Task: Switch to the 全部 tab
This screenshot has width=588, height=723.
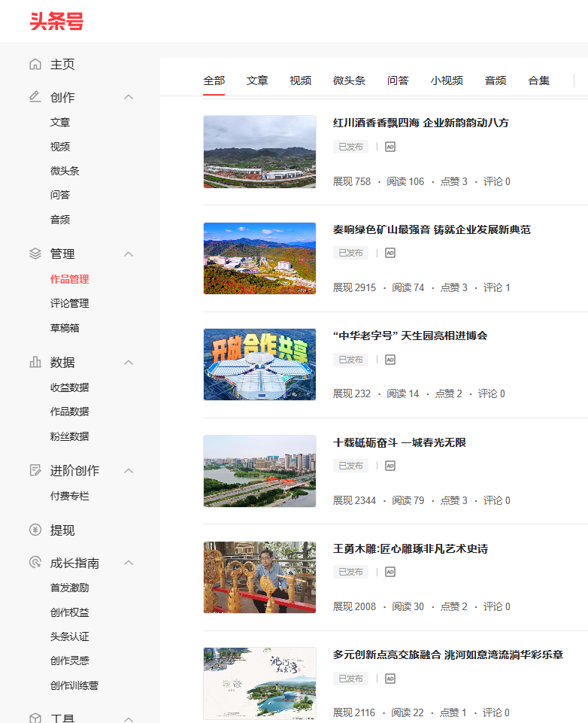Action: pyautogui.click(x=214, y=81)
